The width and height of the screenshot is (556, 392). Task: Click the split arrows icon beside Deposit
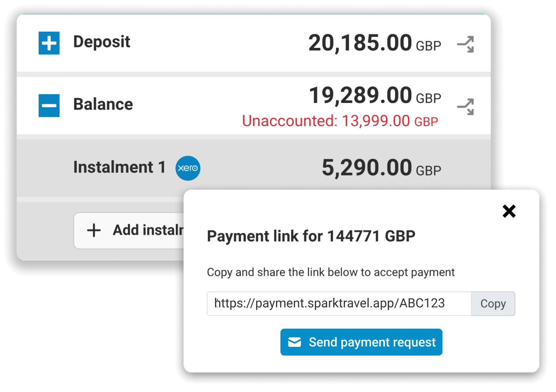coord(466,44)
